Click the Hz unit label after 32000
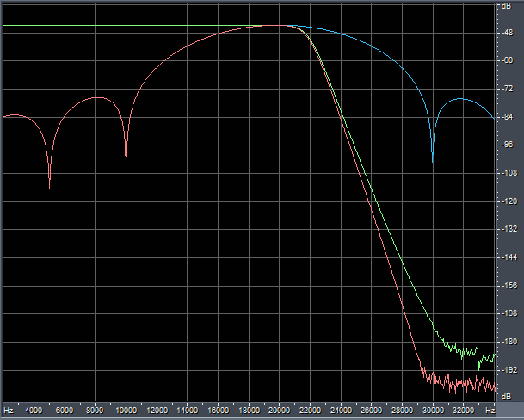Image resolution: width=524 pixels, height=420 pixels. click(x=490, y=410)
